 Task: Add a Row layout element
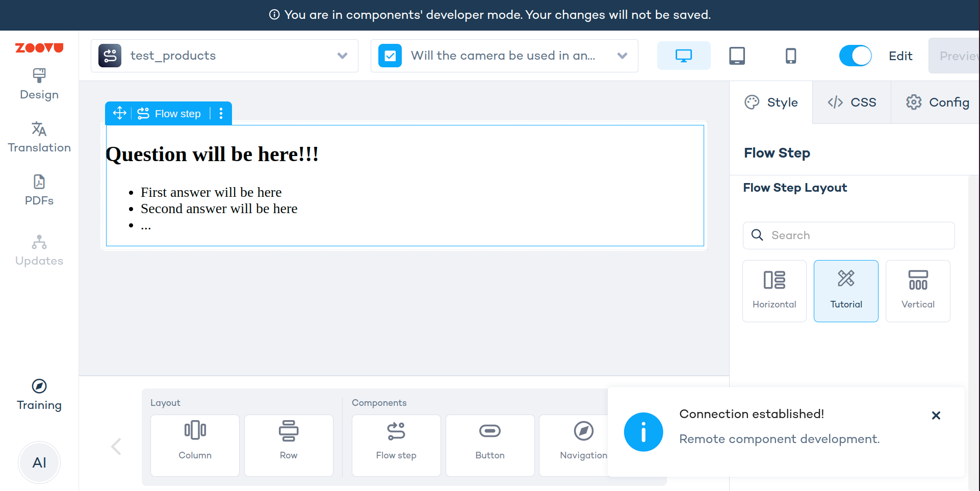pyautogui.click(x=289, y=445)
